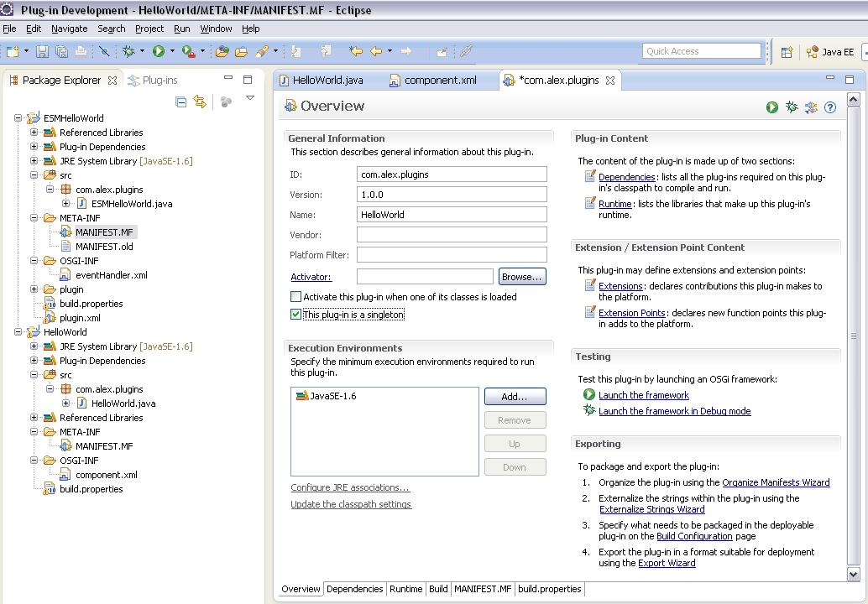Click the Vendor text field
Image resolution: width=868 pixels, height=604 pixels.
click(x=452, y=235)
